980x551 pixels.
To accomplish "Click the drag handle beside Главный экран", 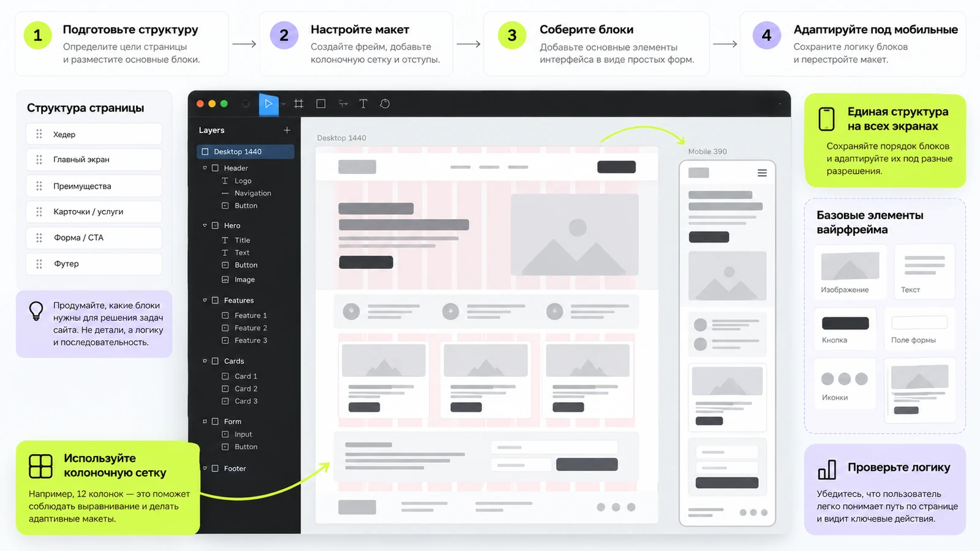I will [39, 160].
